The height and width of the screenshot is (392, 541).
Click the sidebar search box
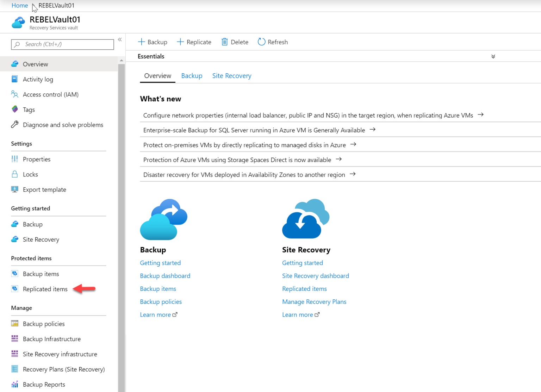pyautogui.click(x=63, y=44)
